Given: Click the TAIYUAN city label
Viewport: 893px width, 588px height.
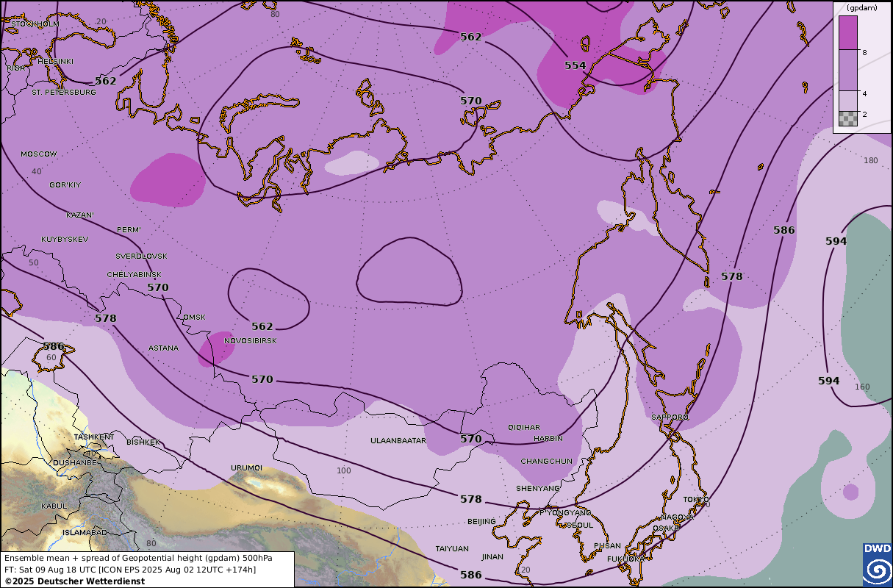Looking at the screenshot, I should tap(452, 549).
